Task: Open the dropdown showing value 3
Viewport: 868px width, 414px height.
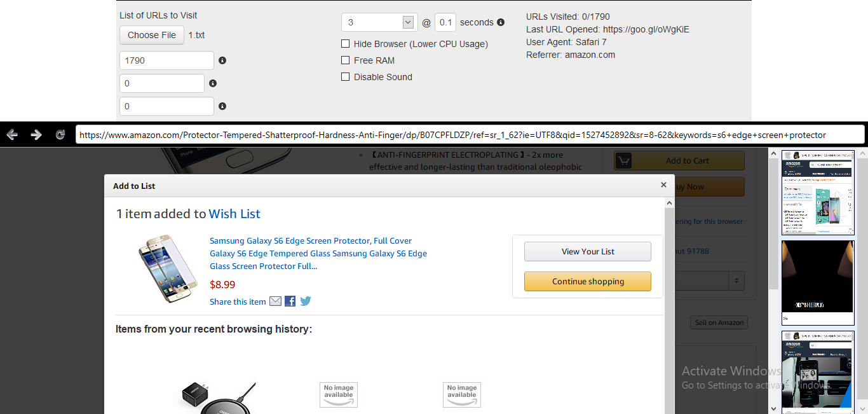Action: pos(379,22)
